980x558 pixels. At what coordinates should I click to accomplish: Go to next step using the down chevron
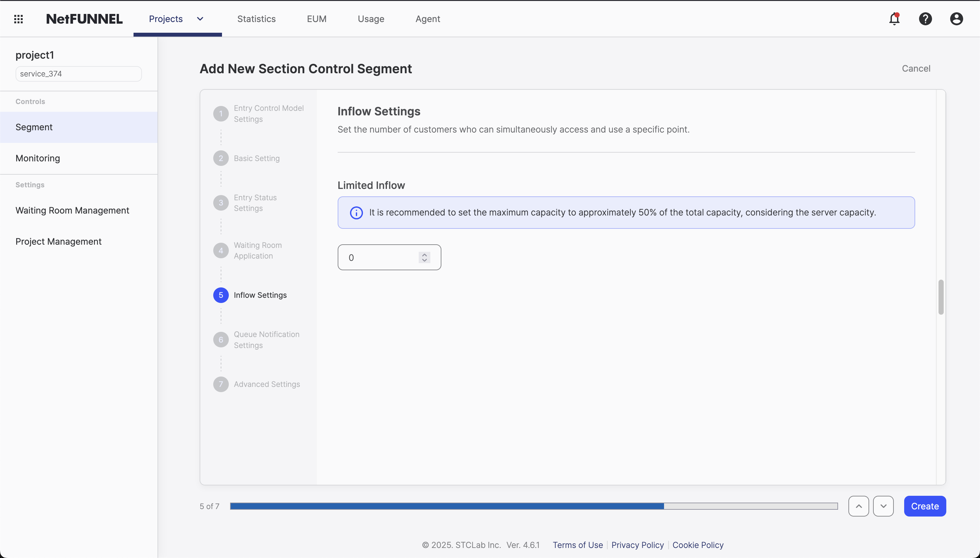click(883, 506)
